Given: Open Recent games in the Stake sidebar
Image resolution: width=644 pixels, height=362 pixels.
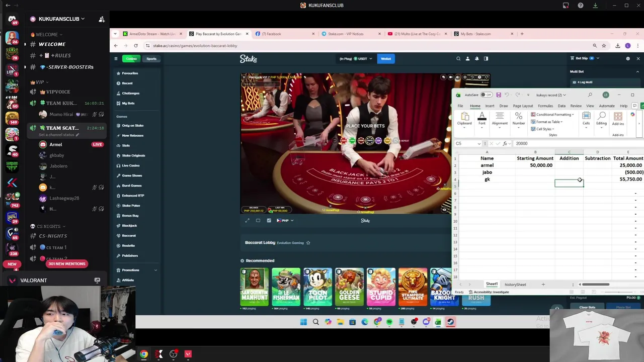Looking at the screenshot, I should [x=127, y=83].
